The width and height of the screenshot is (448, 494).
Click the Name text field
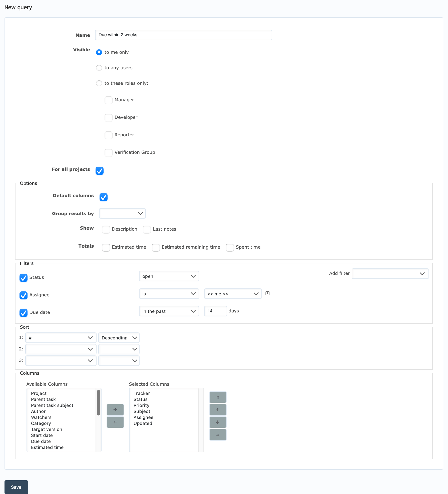click(184, 35)
